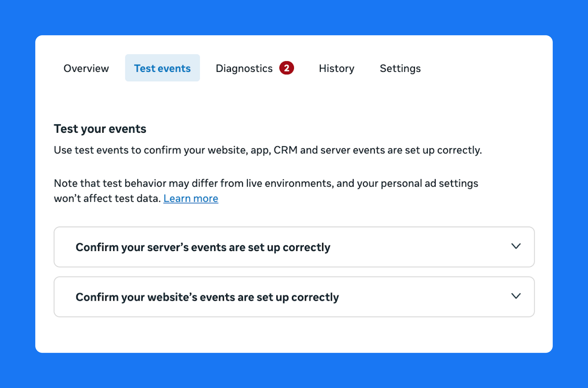
Task: Open the Settings tab
Action: tap(400, 68)
